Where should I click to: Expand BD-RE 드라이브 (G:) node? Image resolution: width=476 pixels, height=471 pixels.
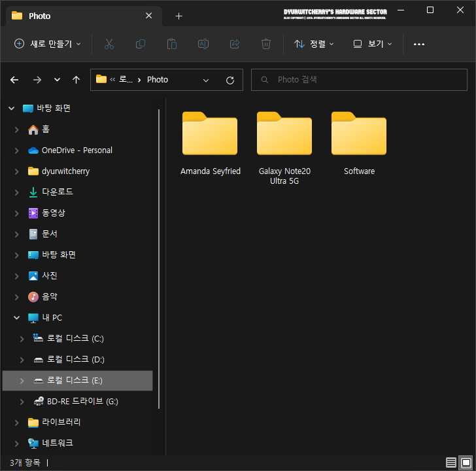pyautogui.click(x=22, y=402)
